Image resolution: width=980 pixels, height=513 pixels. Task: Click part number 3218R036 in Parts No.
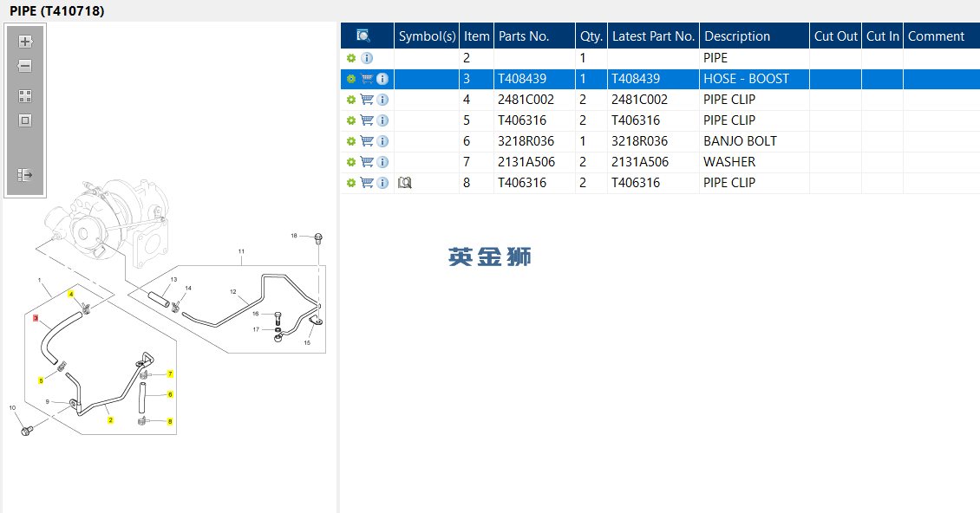(526, 141)
